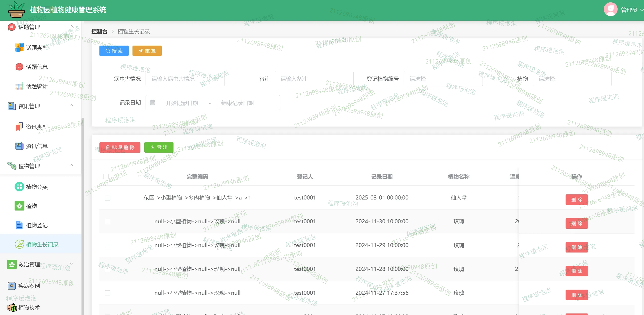
Task: Open the 植物生长记录 menu item
Action: coord(42,244)
